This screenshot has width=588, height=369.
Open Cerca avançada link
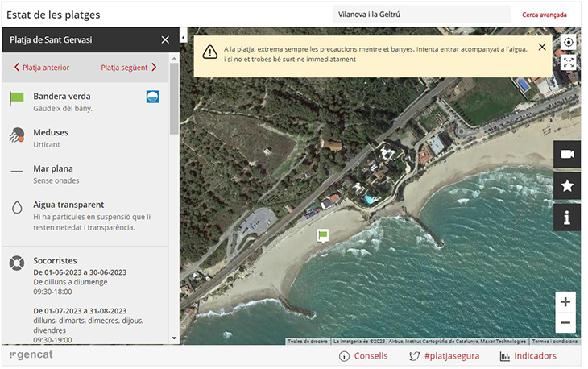[x=544, y=15]
